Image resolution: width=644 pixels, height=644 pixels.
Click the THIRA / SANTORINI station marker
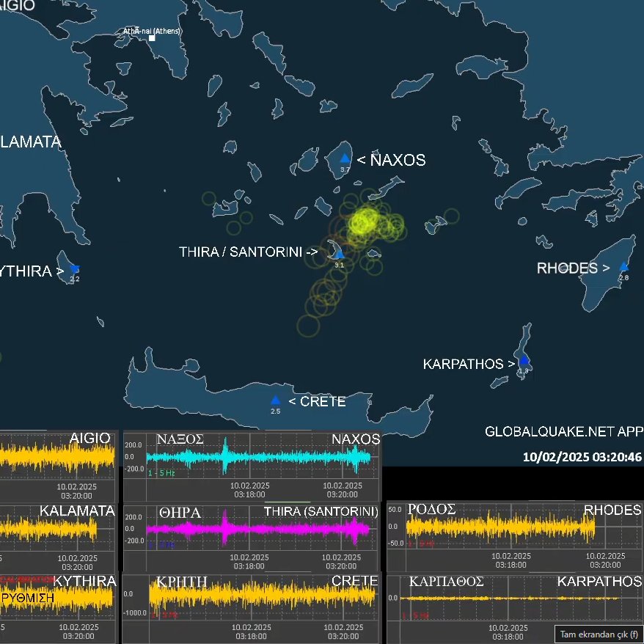tap(337, 254)
